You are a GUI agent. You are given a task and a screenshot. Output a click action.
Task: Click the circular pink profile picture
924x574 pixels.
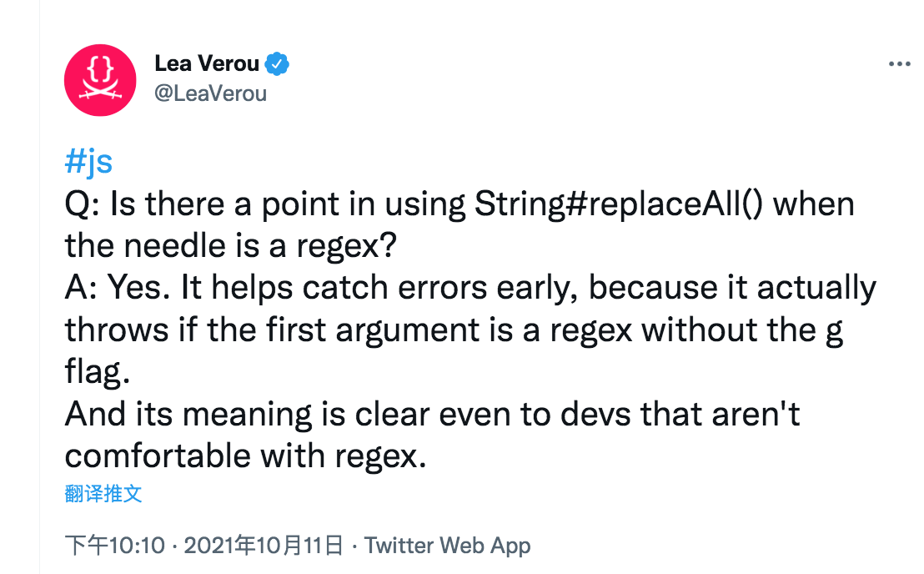point(100,80)
